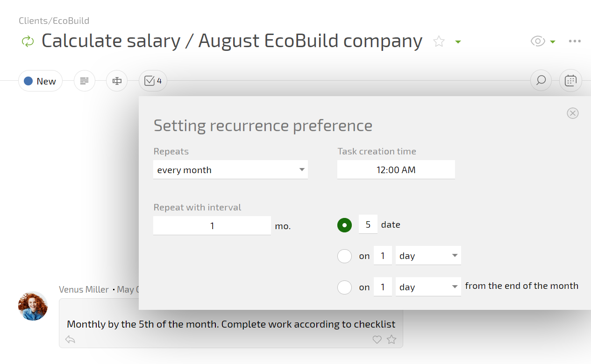Viewport: 591px width, 364px height.
Task: Click the Task creation time field
Action: pos(396,170)
